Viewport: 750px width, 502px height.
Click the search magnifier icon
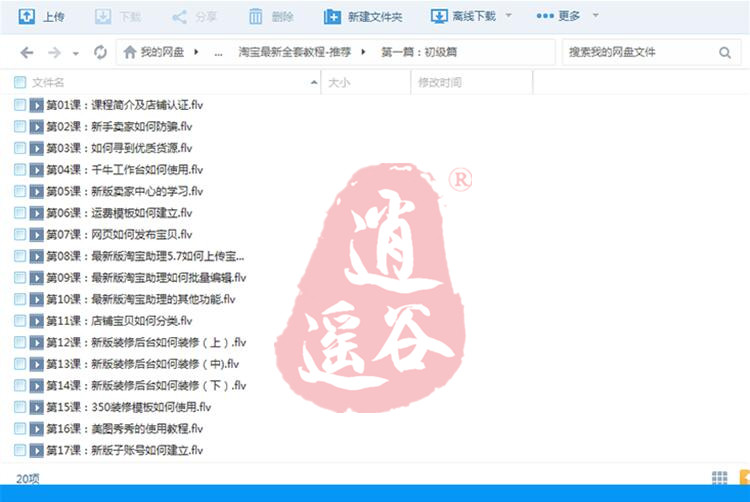tap(725, 53)
